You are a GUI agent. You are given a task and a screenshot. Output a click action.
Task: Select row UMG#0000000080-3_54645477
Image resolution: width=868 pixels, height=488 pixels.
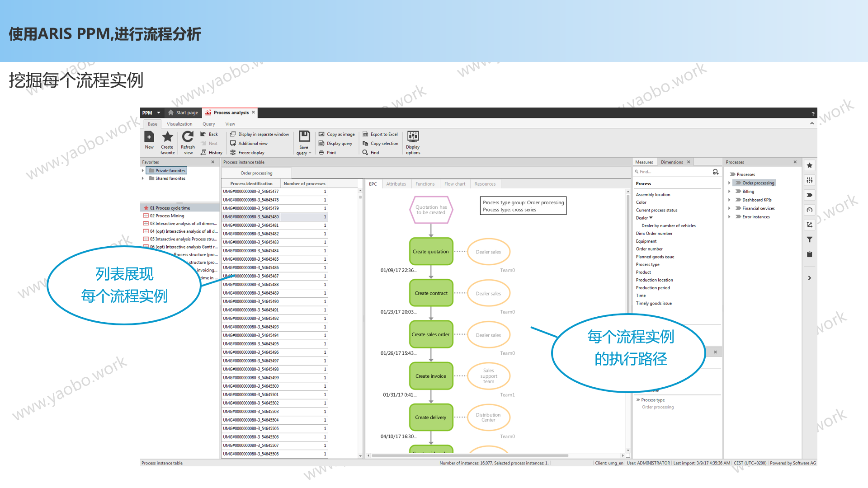(x=274, y=192)
